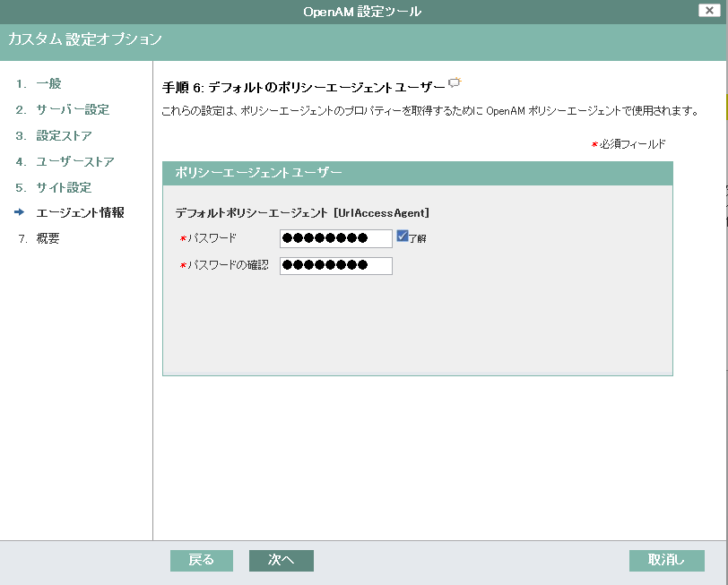Image resolution: width=728 pixels, height=585 pixels.
Task: Select step 2 サーバー設定
Action: (x=72, y=110)
